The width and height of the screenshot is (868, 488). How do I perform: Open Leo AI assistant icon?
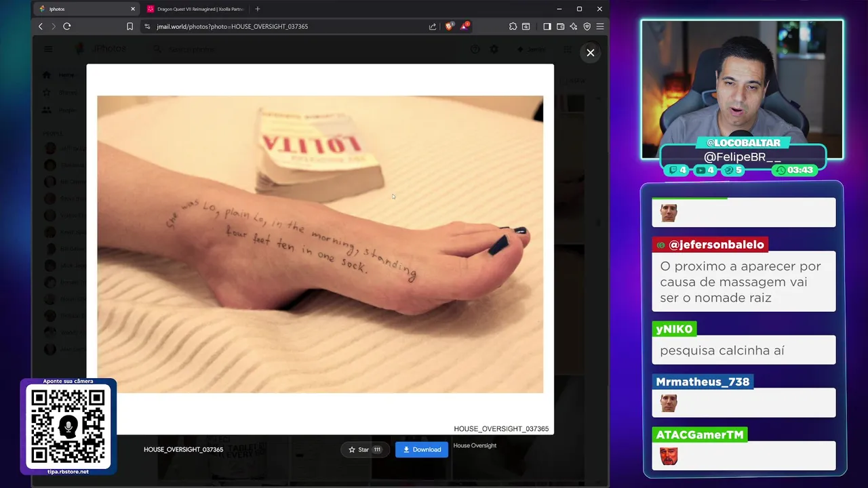(574, 26)
